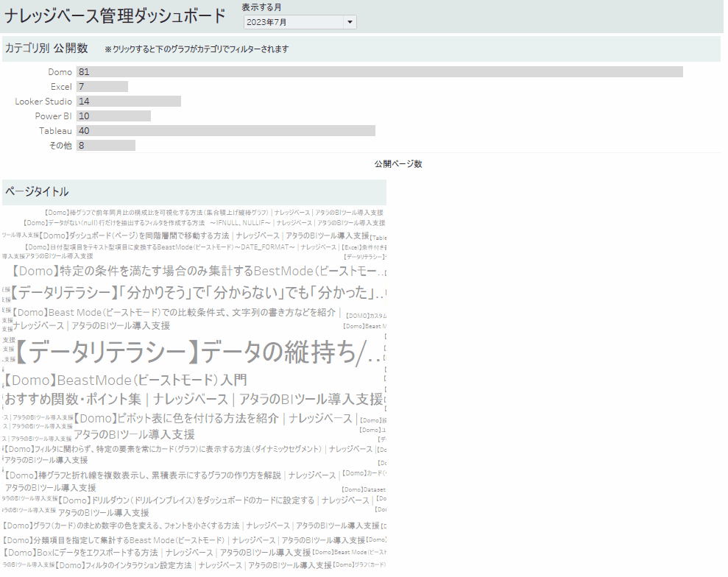
Task: Click the Excel category label
Action: point(61,87)
